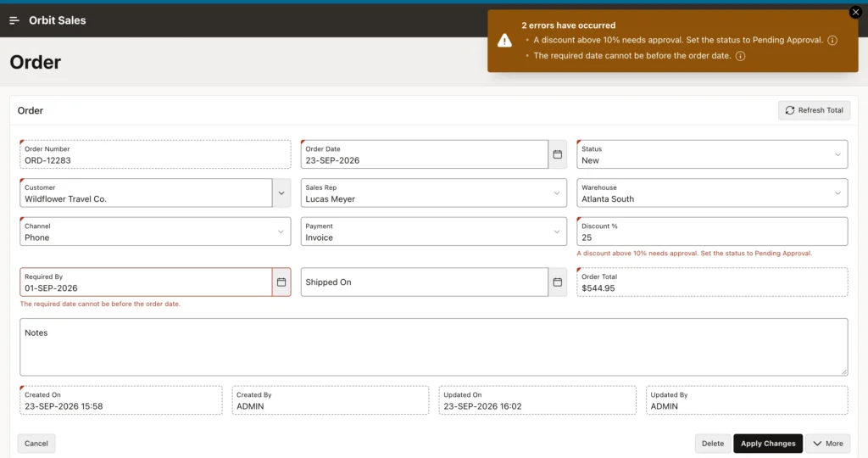868x458 pixels.
Task: Expand the Channel dropdown
Action: pos(155,232)
